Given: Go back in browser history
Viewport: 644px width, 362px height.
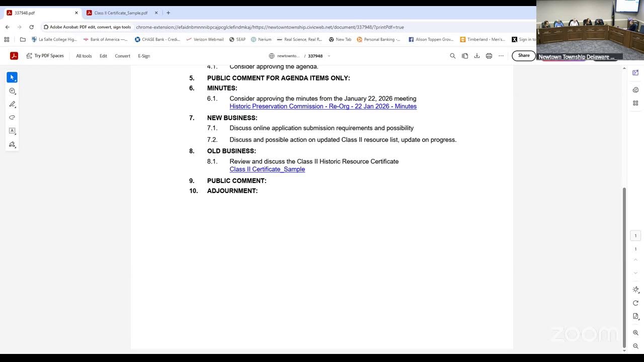Looking at the screenshot, I should click(x=7, y=27).
